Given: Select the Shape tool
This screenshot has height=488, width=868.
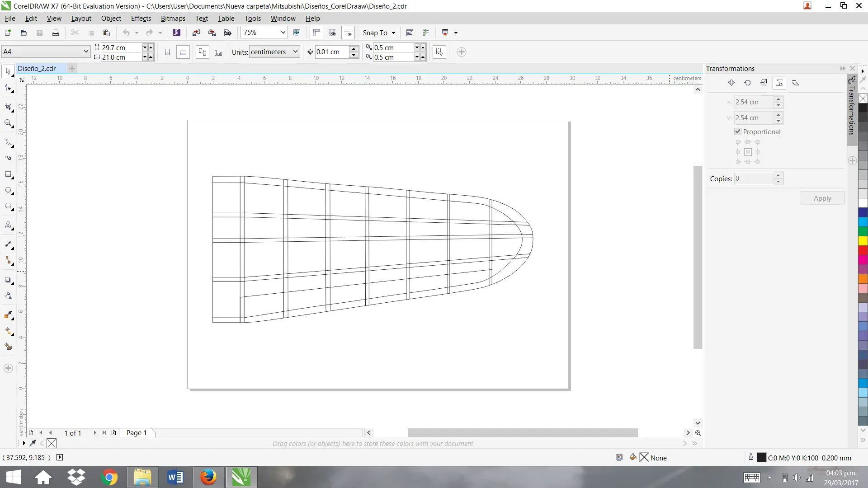Looking at the screenshot, I should tap(8, 88).
